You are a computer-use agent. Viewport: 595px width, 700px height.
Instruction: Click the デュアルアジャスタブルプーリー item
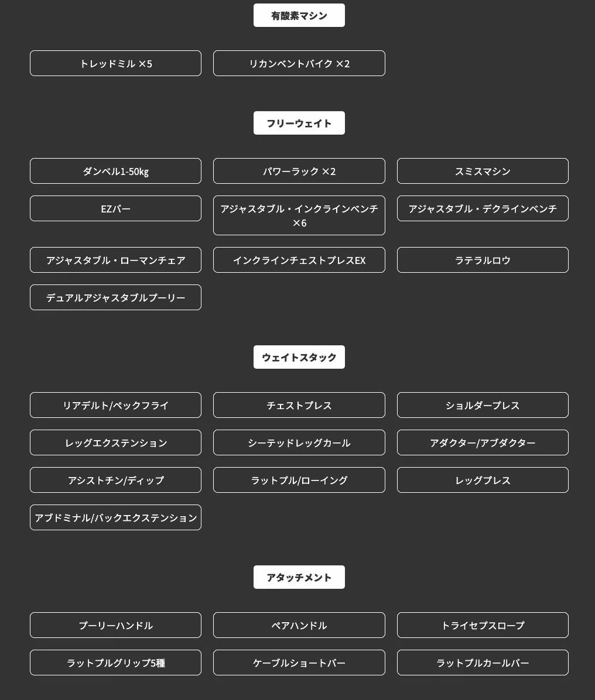[116, 297]
